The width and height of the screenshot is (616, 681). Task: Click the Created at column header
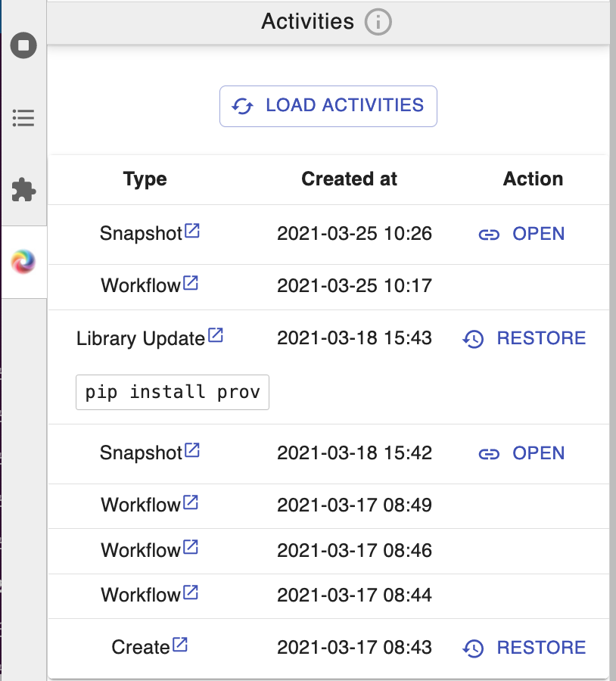349,179
